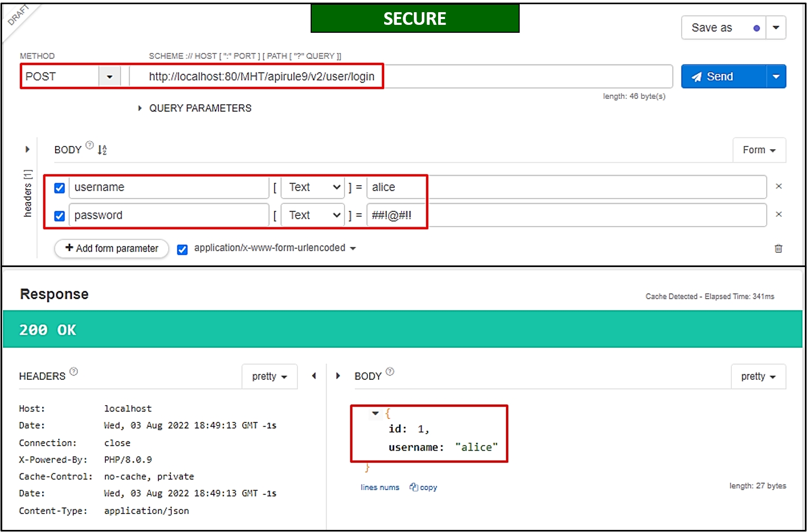
Task: Open the POST method dropdown
Action: coord(110,77)
